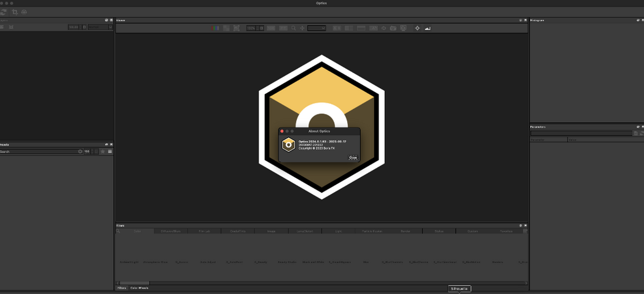This screenshot has width=644, height=294.
Task: Select the Image filter tab
Action: pyautogui.click(x=272, y=231)
